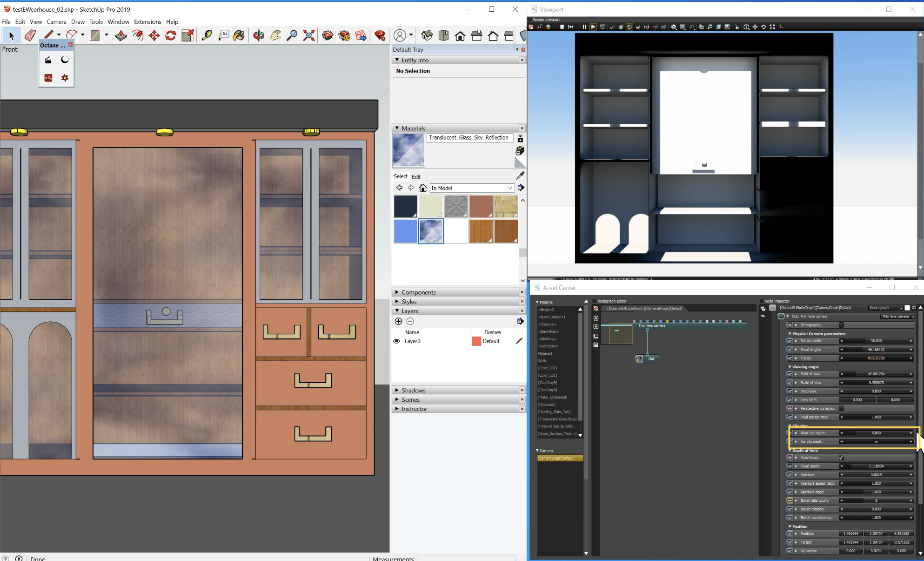Enable the Orthographic checkbox

pos(841,325)
